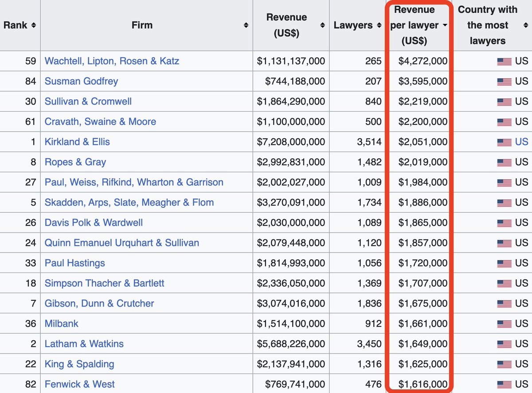Select revenue cell $3,270,091,000
532x393 pixels.
(x=291, y=202)
